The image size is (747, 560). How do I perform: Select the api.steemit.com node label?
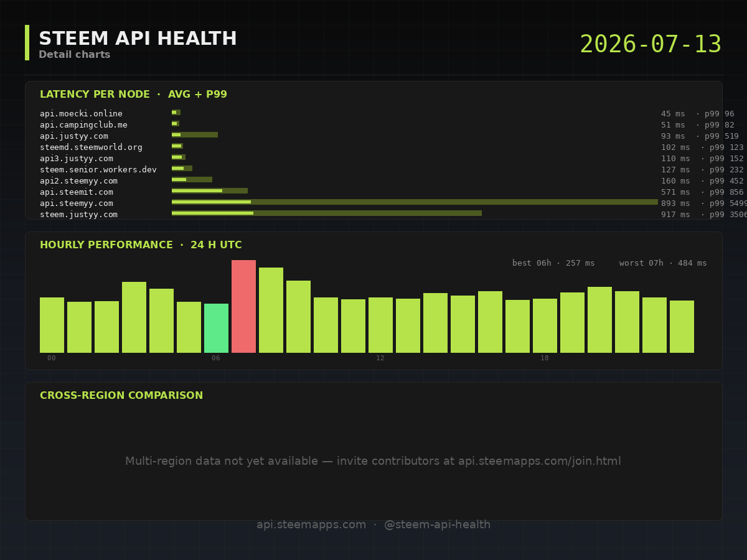point(77,192)
